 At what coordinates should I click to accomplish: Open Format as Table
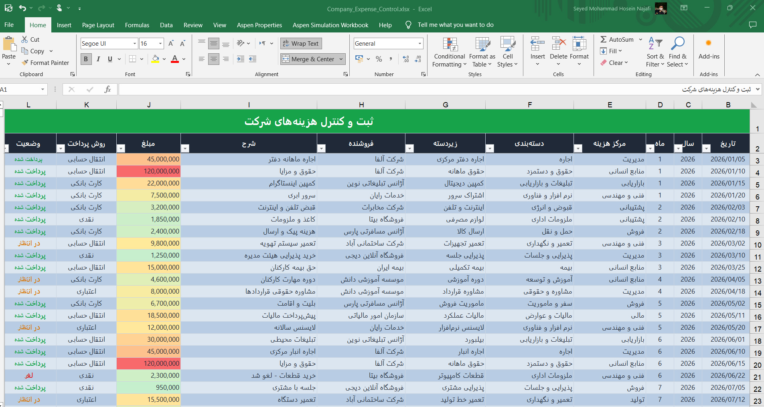coord(482,52)
